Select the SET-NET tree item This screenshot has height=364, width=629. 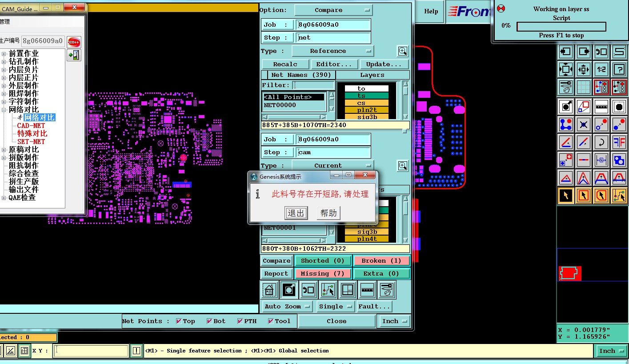pyautogui.click(x=31, y=142)
